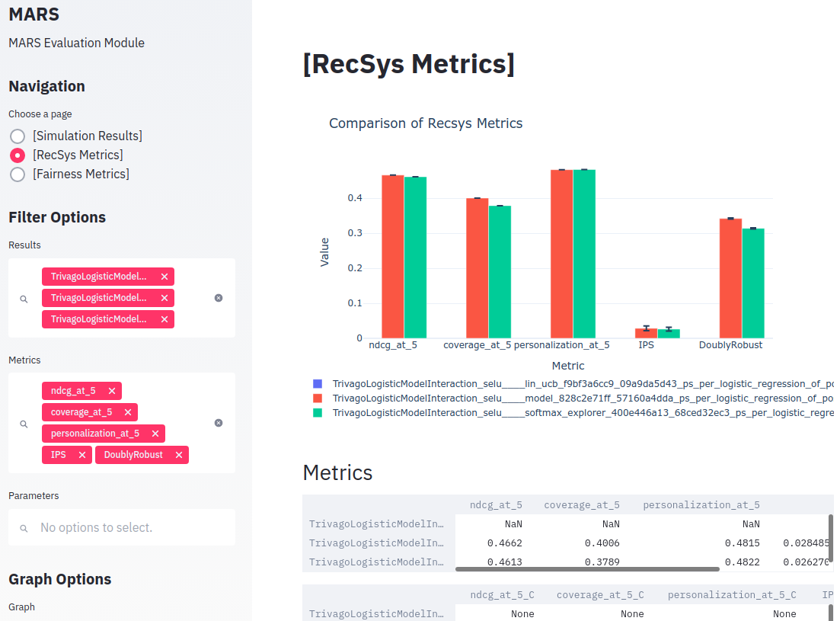Remove the personalization_at_5 metric tag
The image size is (840, 621).
pyautogui.click(x=155, y=434)
